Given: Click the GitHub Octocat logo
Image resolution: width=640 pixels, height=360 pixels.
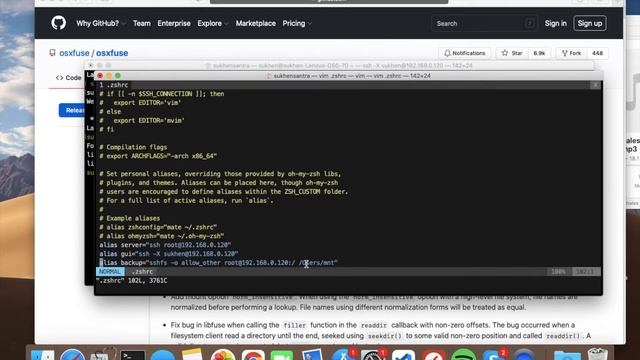Looking at the screenshot, I should click(x=59, y=23).
